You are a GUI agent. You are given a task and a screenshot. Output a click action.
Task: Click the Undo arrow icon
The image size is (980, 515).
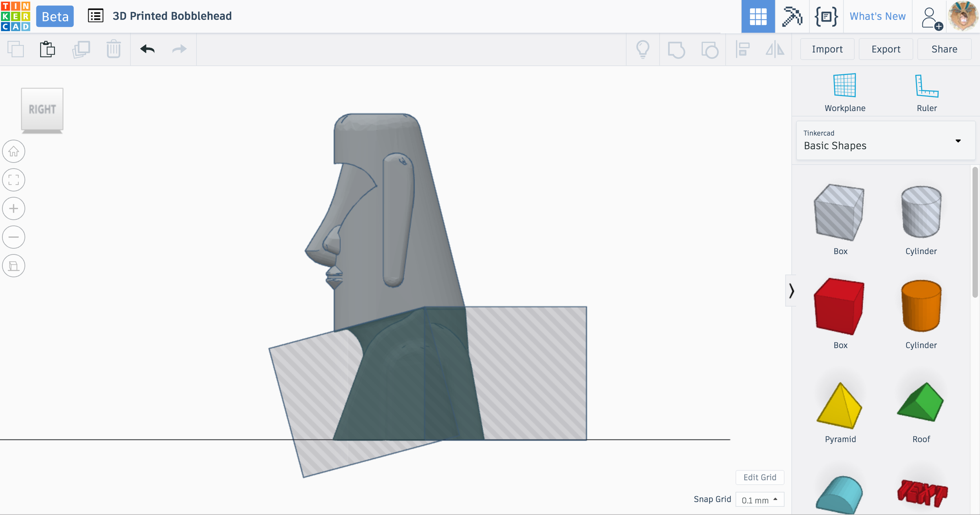tap(147, 49)
